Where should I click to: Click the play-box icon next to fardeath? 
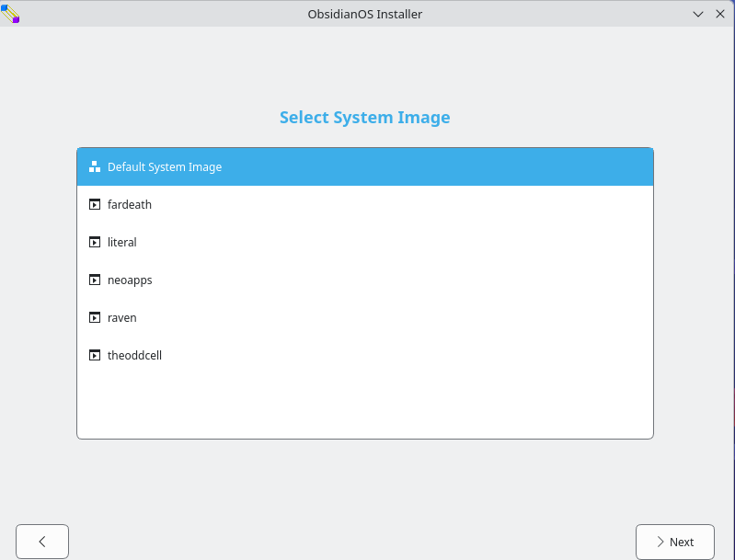(95, 205)
